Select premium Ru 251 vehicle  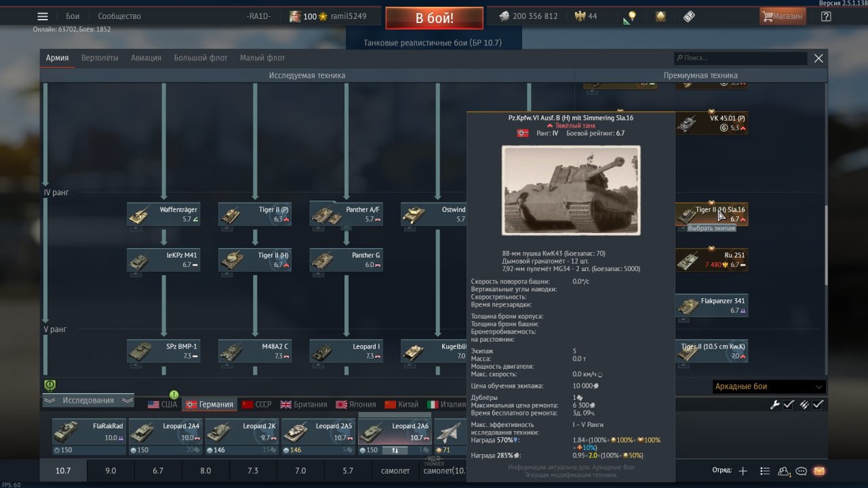tap(711, 260)
